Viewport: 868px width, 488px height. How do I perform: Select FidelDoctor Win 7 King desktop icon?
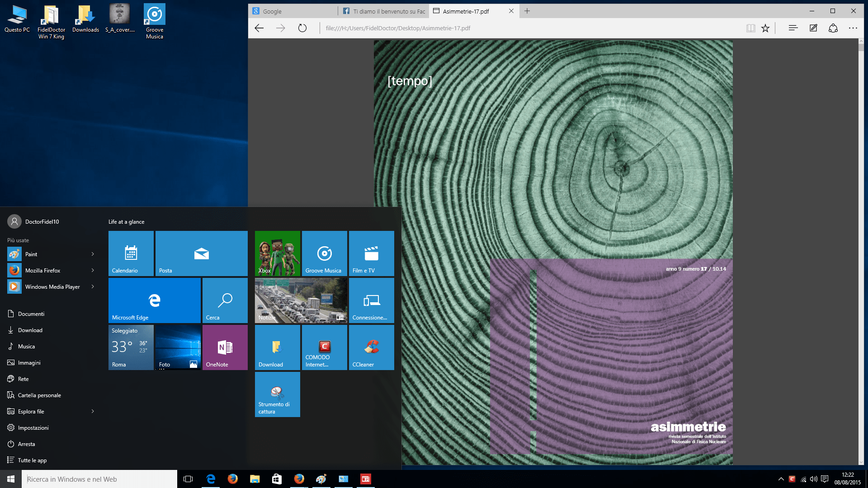click(51, 22)
